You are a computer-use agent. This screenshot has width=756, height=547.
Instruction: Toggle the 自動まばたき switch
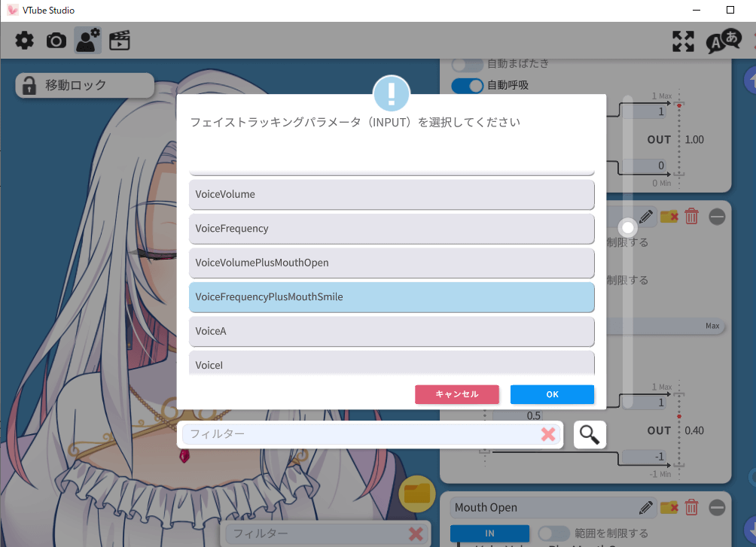(x=467, y=64)
